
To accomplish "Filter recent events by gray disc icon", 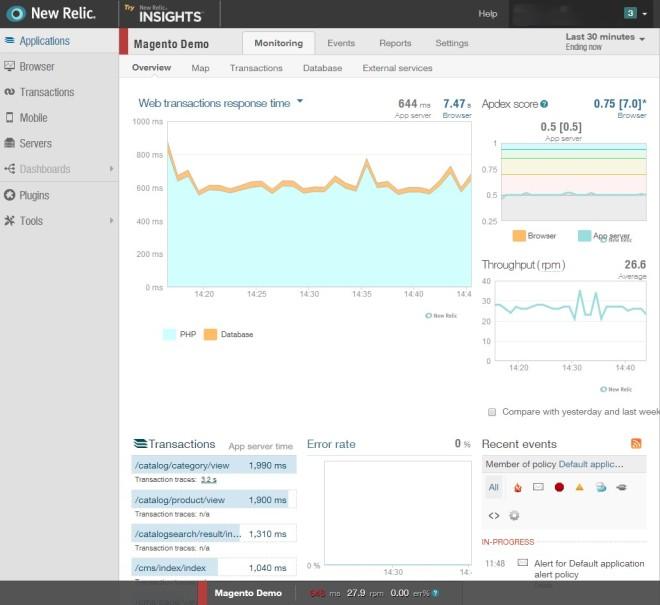I will (x=621, y=488).
